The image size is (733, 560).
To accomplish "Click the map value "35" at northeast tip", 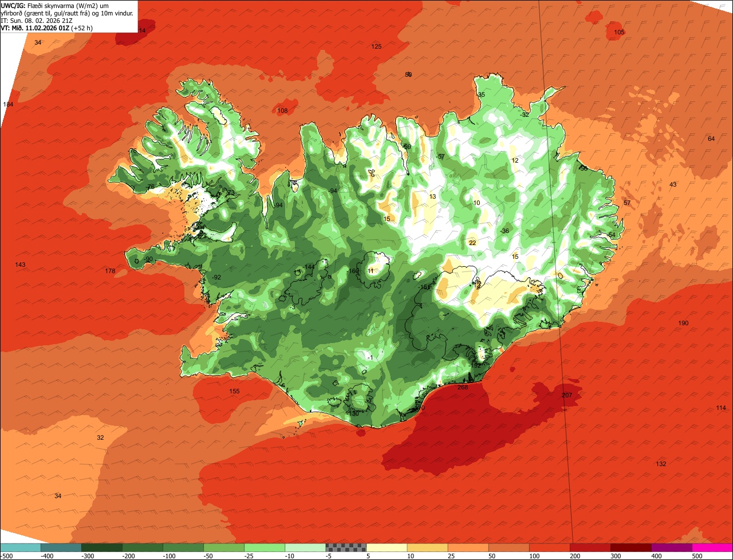I will point(481,95).
